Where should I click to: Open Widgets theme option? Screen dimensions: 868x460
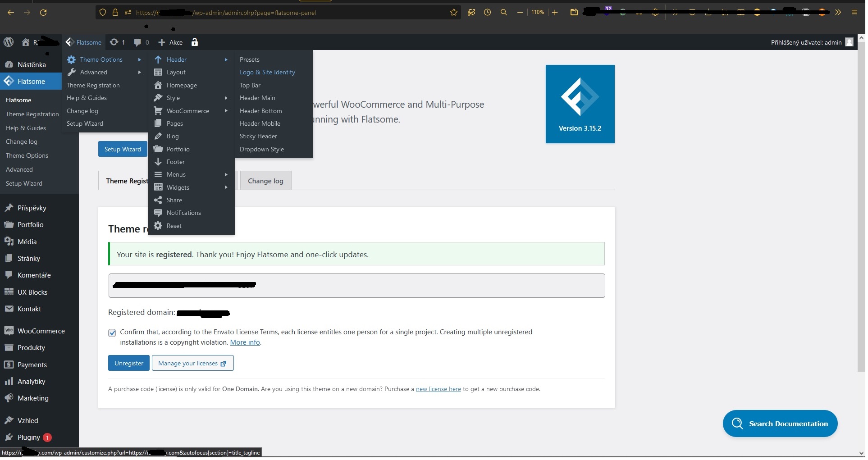pos(191,187)
